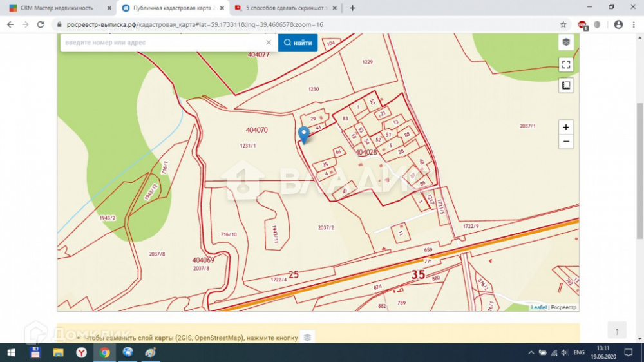Viewport: 644px width, 362px height.
Task: Open the Yandex browser from taskbar
Action: coord(82,352)
